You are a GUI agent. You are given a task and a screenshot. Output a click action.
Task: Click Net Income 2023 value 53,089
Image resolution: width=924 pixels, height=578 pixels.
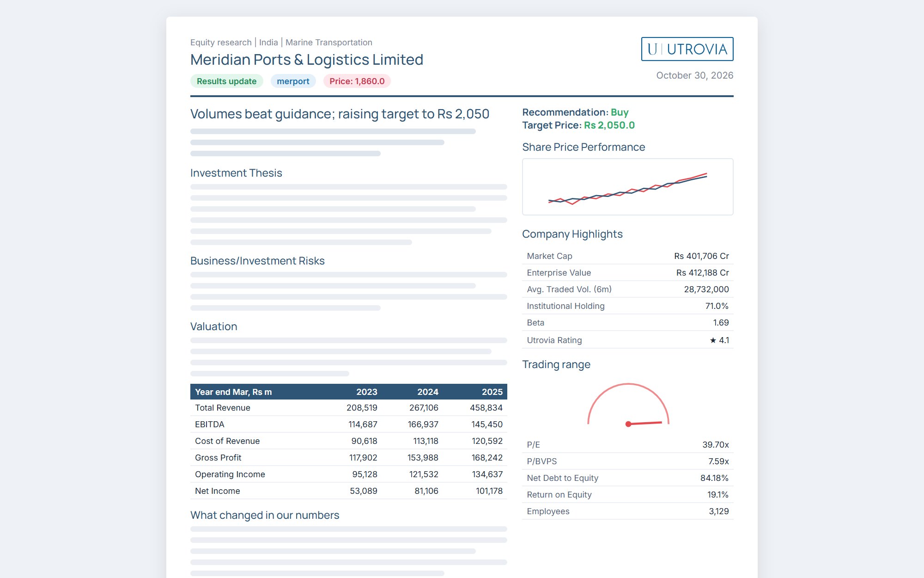click(x=364, y=491)
